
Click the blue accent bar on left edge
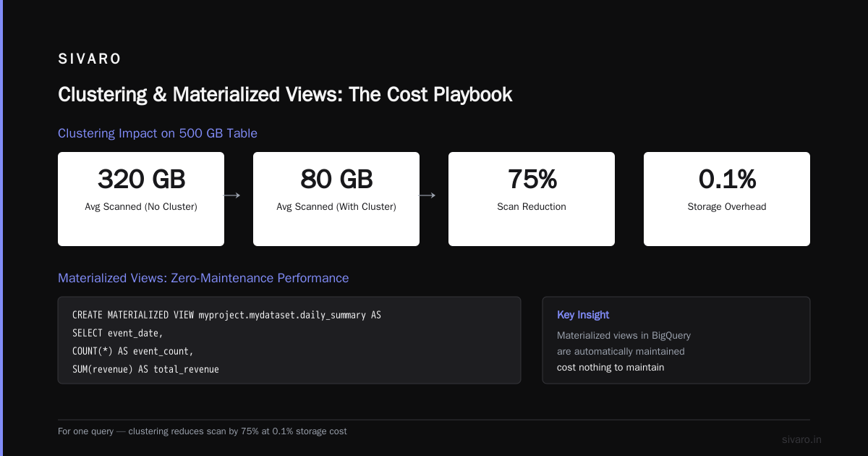tap(1, 228)
